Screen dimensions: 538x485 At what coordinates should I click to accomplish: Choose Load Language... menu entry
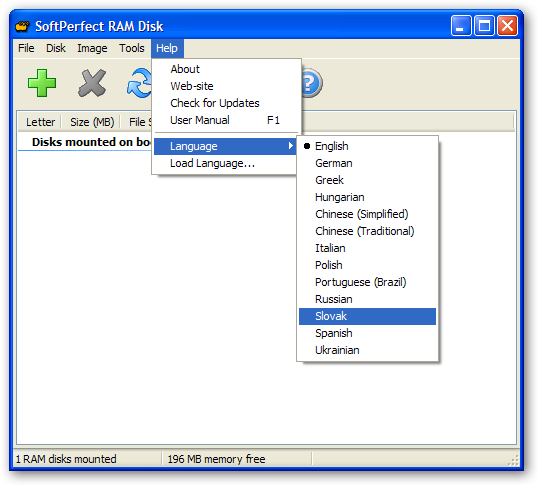pos(225,164)
